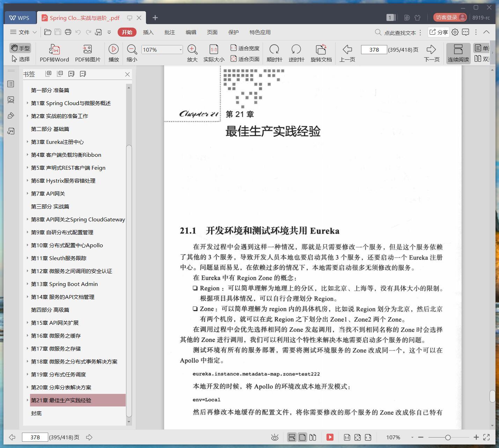
Task: Collapse all bookmarks icon in 书签 panel
Action: pyautogui.click(x=60, y=74)
